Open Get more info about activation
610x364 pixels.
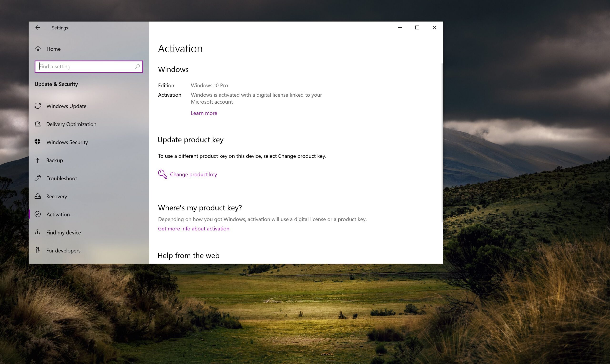194,229
